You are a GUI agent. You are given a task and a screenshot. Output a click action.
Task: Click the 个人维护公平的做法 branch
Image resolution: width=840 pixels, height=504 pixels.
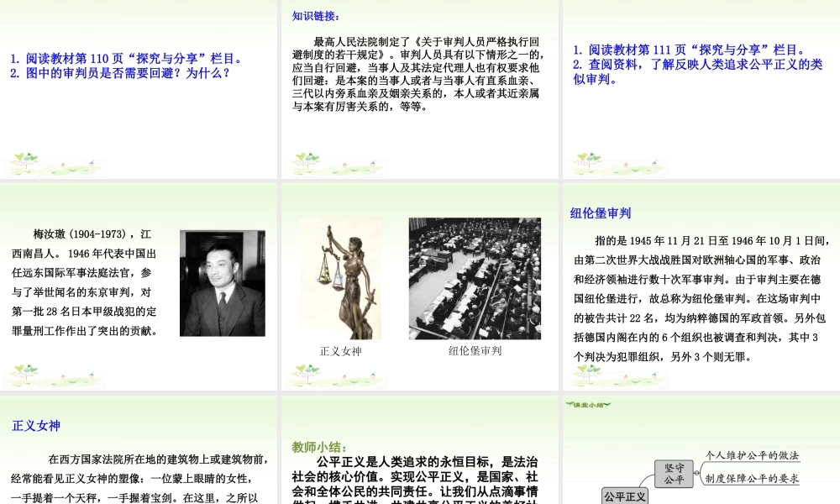[752, 455]
